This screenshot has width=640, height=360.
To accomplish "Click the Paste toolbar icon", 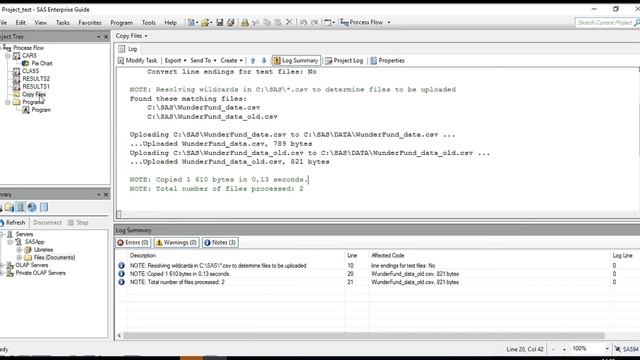I will coord(278,22).
